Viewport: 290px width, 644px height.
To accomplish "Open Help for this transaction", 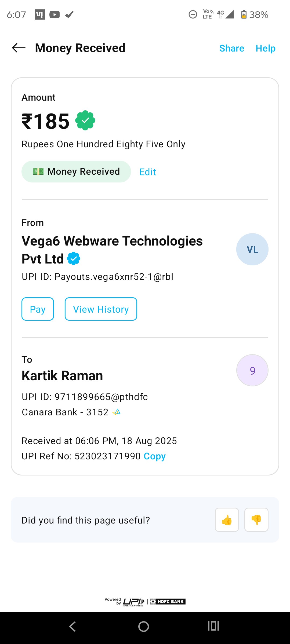I will [x=266, y=48].
